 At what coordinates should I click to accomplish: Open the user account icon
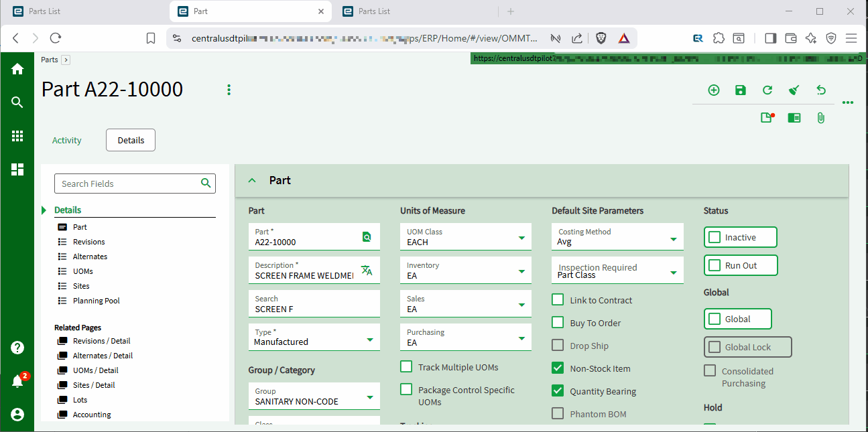pos(17,415)
